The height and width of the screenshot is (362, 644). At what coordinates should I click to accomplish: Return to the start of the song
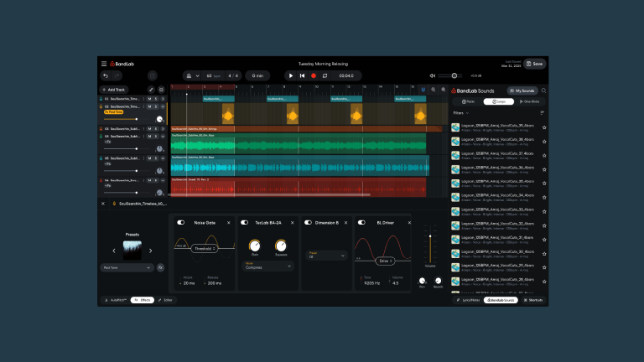pyautogui.click(x=302, y=76)
